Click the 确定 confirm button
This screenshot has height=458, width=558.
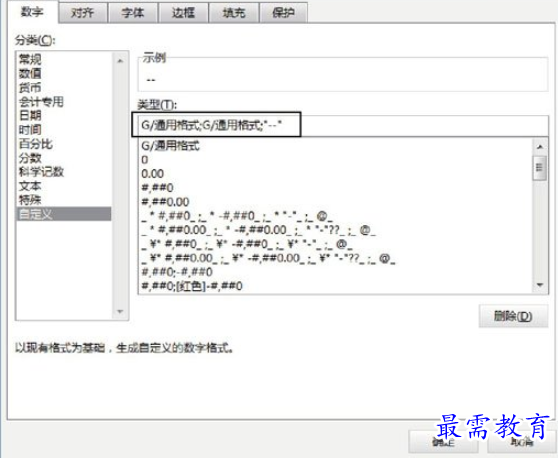pyautogui.click(x=443, y=442)
